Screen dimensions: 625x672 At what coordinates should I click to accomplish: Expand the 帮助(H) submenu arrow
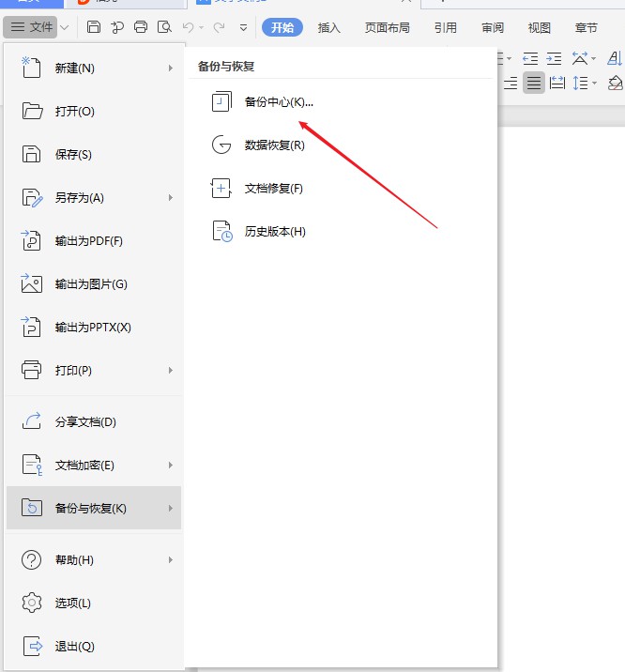pos(171,559)
